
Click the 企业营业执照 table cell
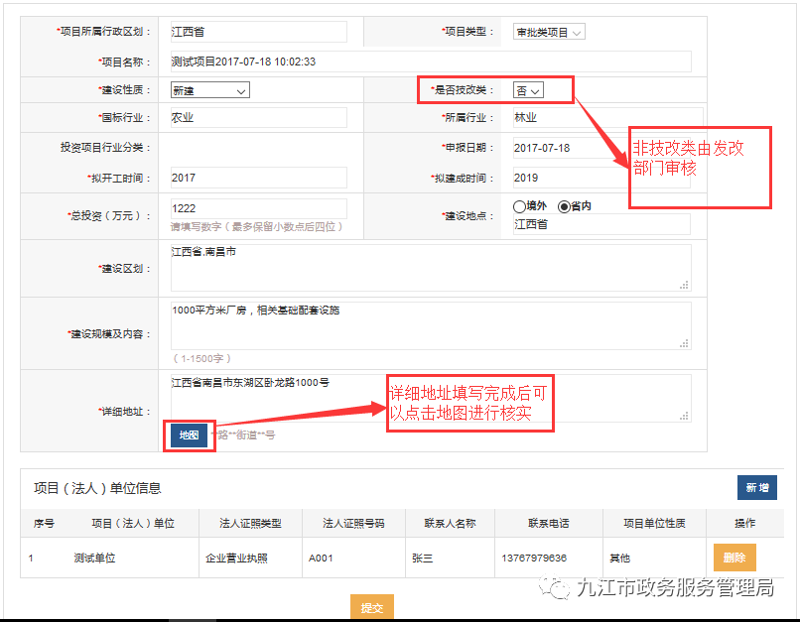click(237, 558)
